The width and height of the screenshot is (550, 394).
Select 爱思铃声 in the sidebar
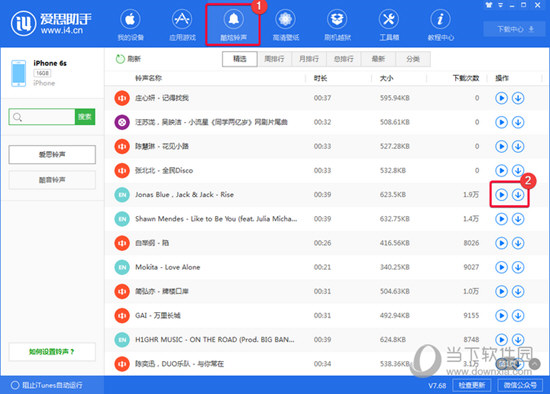coord(52,154)
